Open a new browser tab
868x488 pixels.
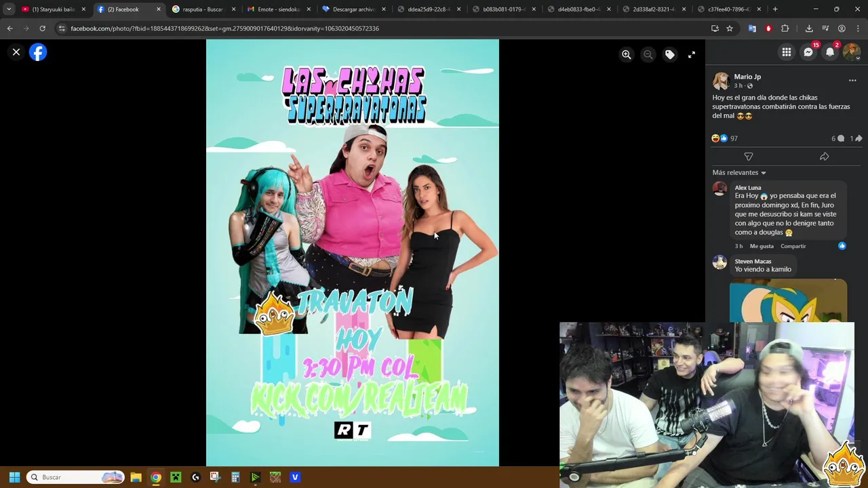click(x=775, y=9)
